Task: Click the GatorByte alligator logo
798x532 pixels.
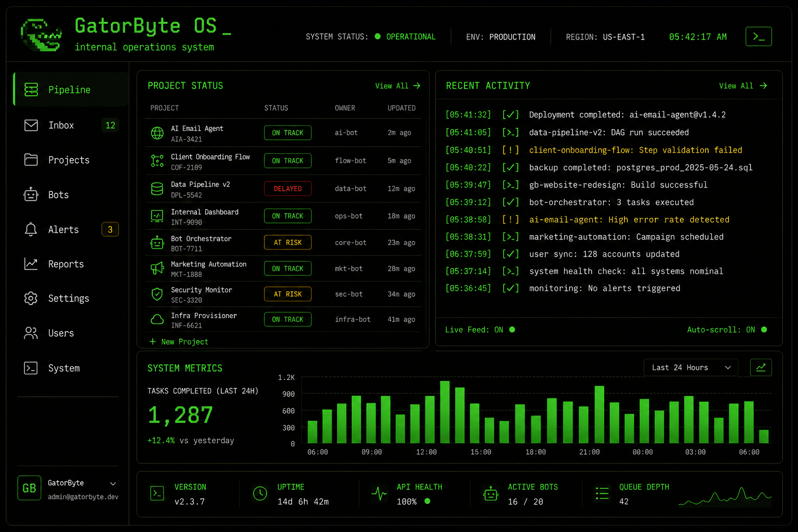Action: [42, 35]
